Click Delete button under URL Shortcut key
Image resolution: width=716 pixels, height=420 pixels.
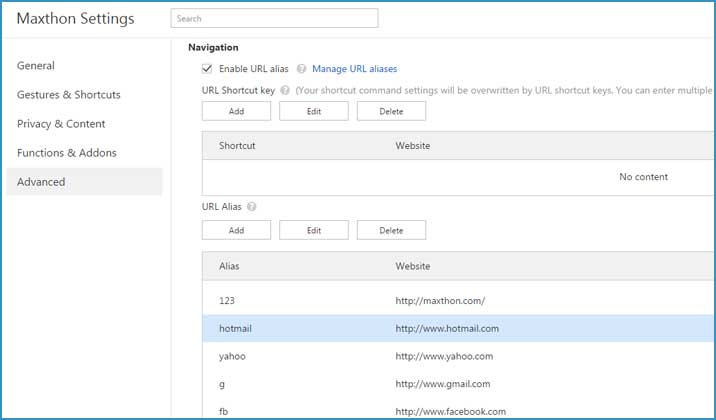(x=391, y=111)
